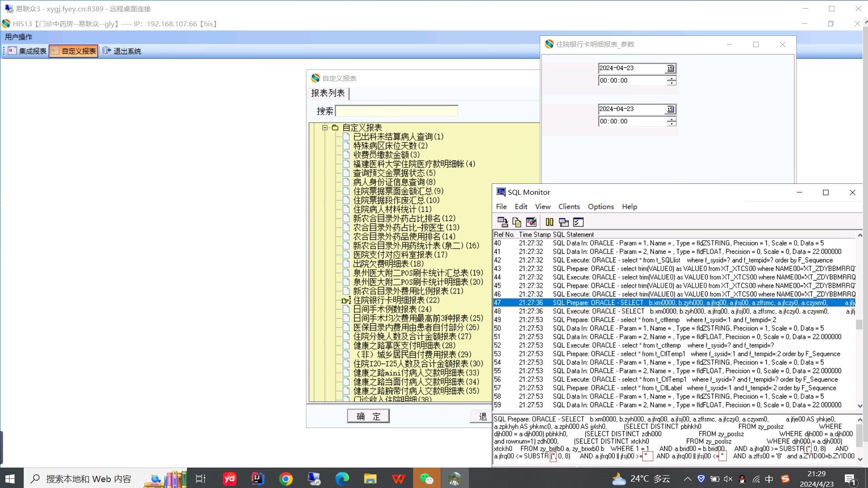
Task: Click the save log icon in SQL Monitor
Action: [x=503, y=222]
